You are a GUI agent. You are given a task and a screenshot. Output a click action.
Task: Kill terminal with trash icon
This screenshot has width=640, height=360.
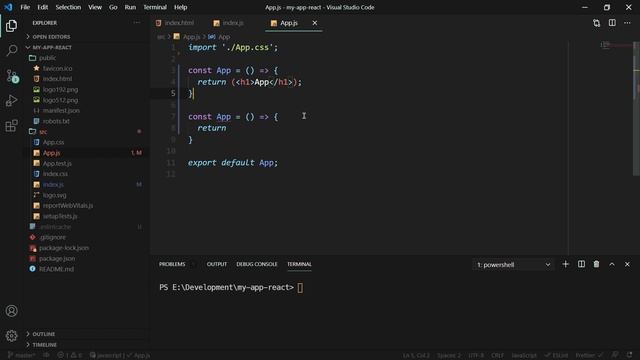point(596,264)
